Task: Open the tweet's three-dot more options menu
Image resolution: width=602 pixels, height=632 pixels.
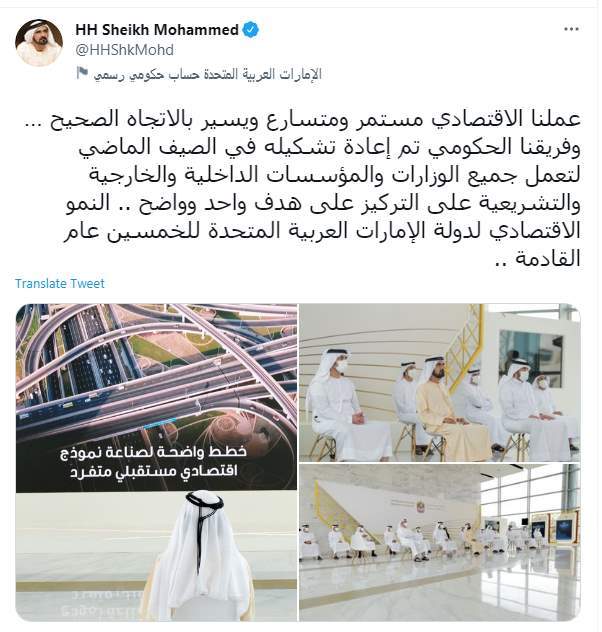Action: tap(571, 29)
